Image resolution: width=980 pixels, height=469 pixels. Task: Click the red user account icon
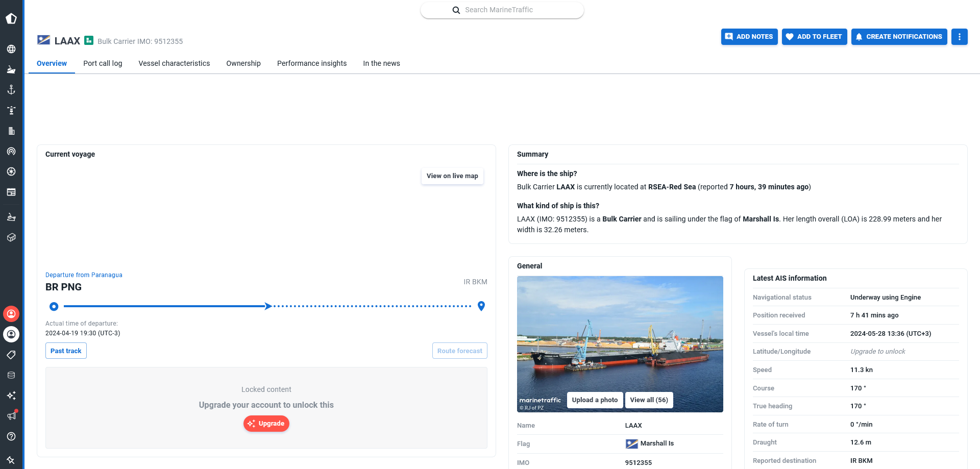point(11,314)
